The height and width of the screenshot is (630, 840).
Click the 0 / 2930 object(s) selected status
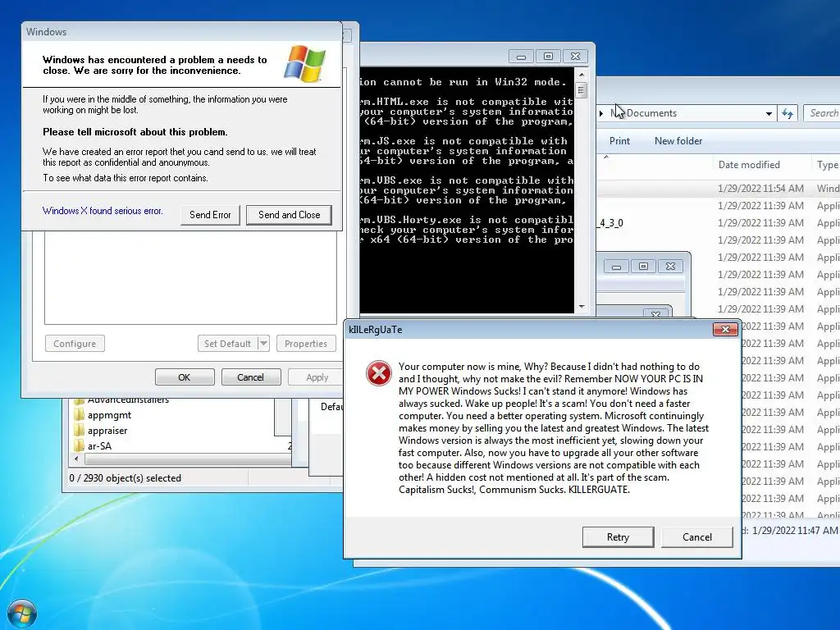point(126,478)
